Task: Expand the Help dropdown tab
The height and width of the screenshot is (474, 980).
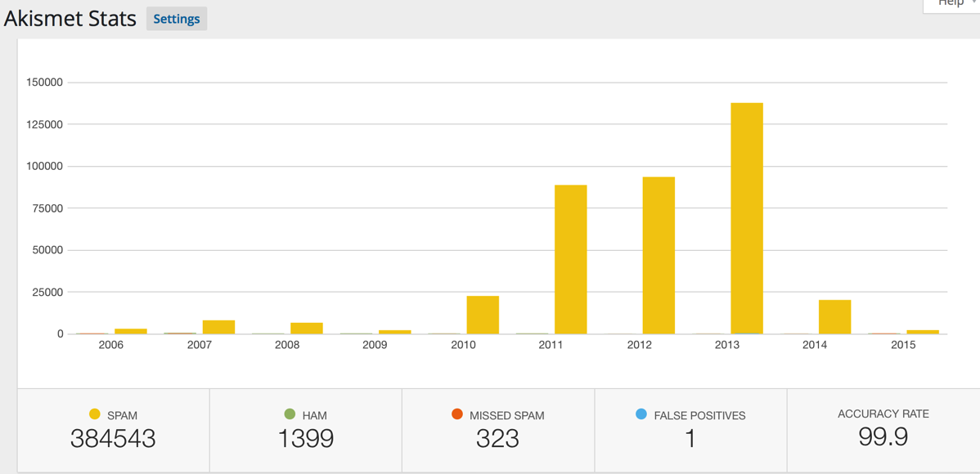Action: 953,4
